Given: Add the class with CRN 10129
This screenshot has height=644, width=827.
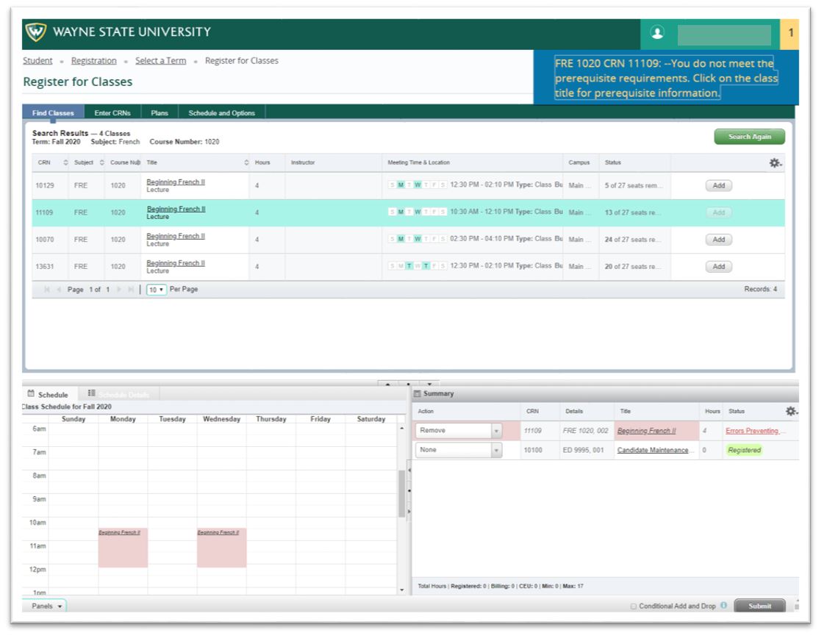Looking at the screenshot, I should tap(719, 186).
